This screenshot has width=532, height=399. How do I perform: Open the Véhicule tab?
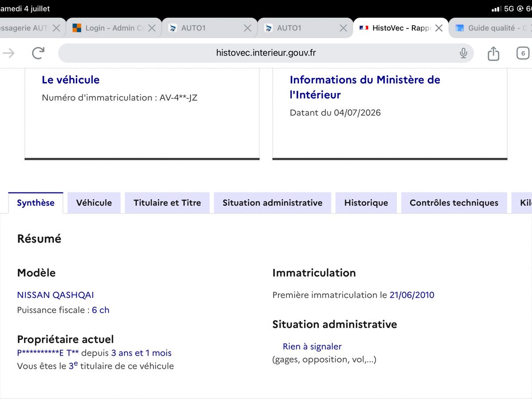tap(94, 203)
